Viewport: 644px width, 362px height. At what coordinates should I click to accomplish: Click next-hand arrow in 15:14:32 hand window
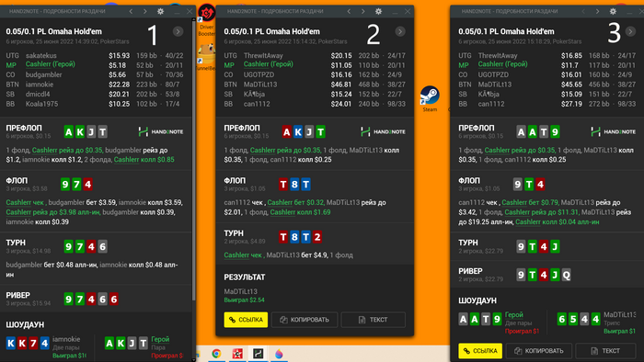[x=363, y=11]
